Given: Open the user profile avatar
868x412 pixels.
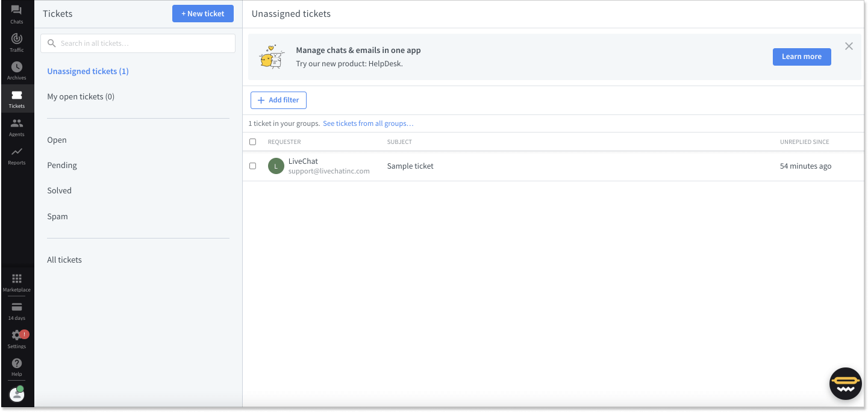Looking at the screenshot, I should pos(17,395).
